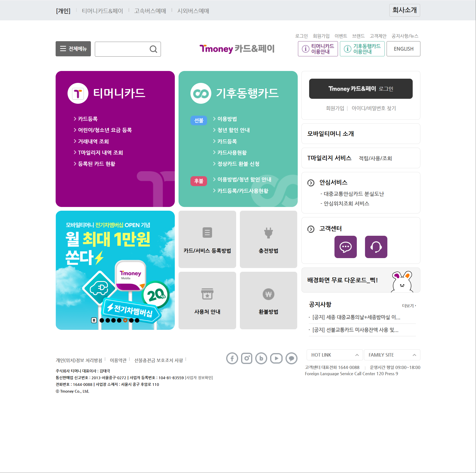
Task: Open 모바일티머니 소개 panel
Action: tap(361, 134)
